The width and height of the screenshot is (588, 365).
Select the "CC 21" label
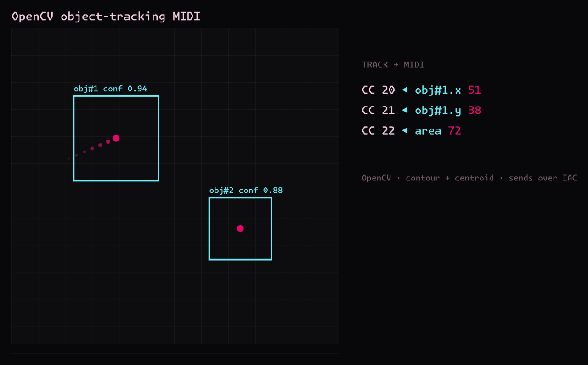click(x=379, y=110)
